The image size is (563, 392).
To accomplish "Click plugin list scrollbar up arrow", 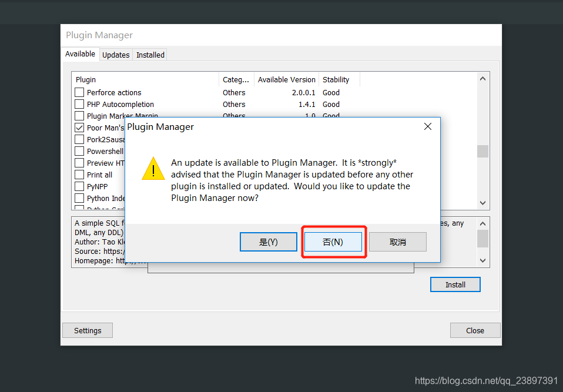I will (x=482, y=79).
